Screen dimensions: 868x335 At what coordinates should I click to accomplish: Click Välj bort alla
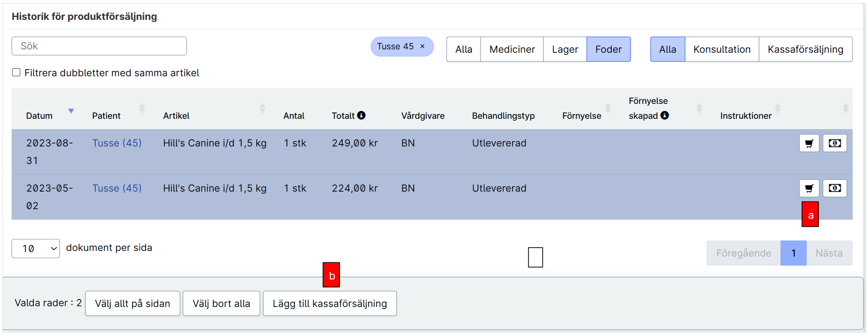point(221,304)
